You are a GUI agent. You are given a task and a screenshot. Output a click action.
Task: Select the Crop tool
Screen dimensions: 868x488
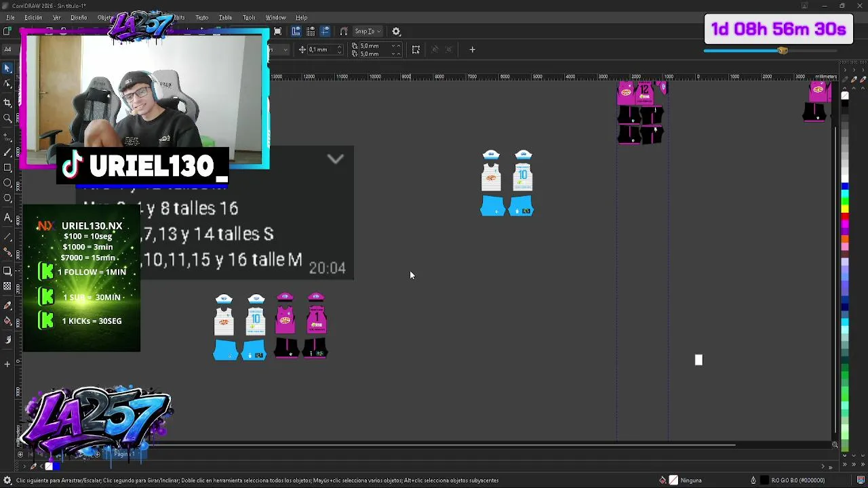7,102
